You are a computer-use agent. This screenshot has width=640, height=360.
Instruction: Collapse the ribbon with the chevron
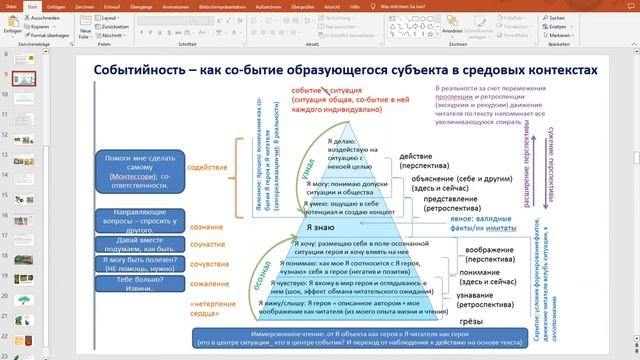pos(633,44)
